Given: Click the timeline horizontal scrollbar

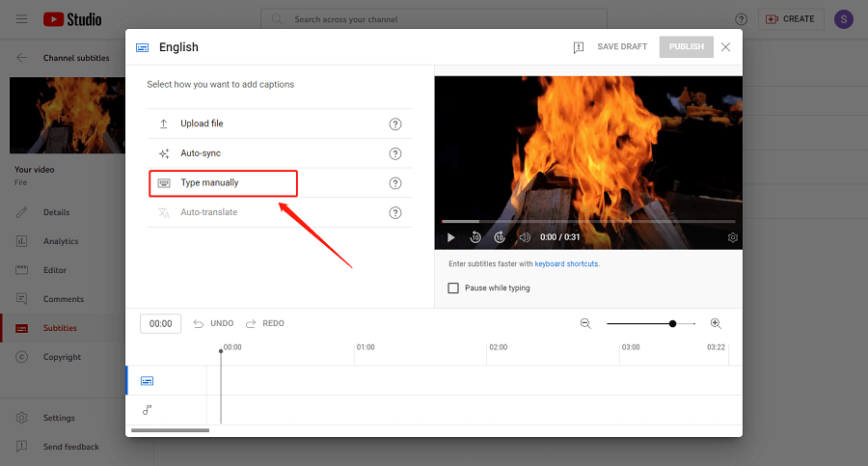Looking at the screenshot, I should pyautogui.click(x=170, y=430).
